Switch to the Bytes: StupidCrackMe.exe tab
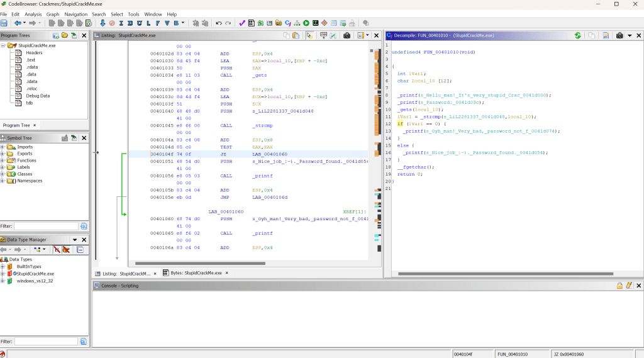Screen dimensions: 644x358 tap(195, 274)
